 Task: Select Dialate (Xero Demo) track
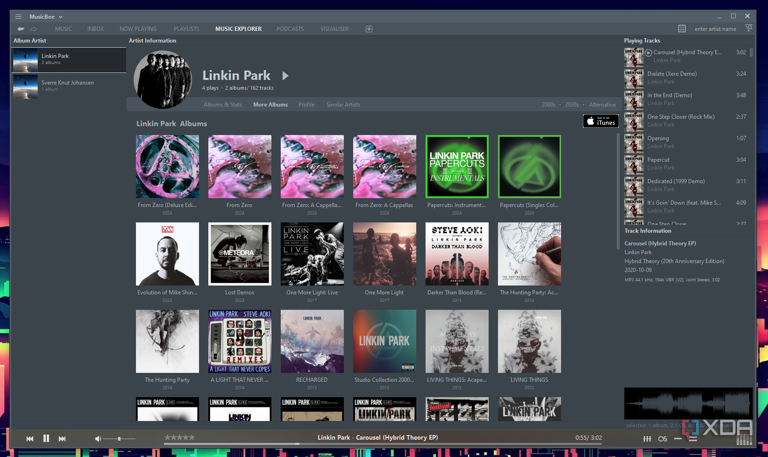686,77
